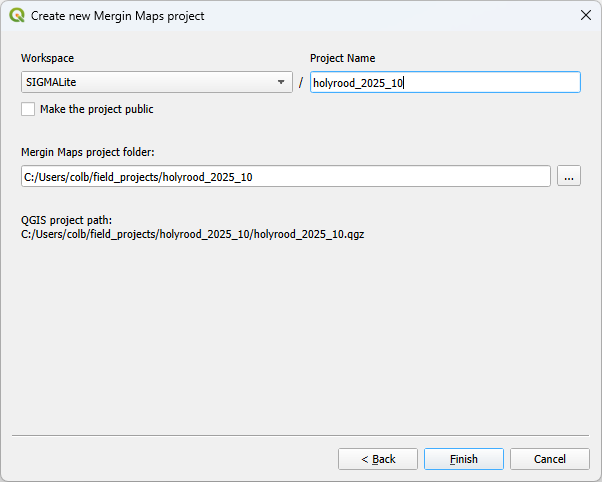
Task: Click the Mergin Maps project folder label
Action: [x=88, y=152]
